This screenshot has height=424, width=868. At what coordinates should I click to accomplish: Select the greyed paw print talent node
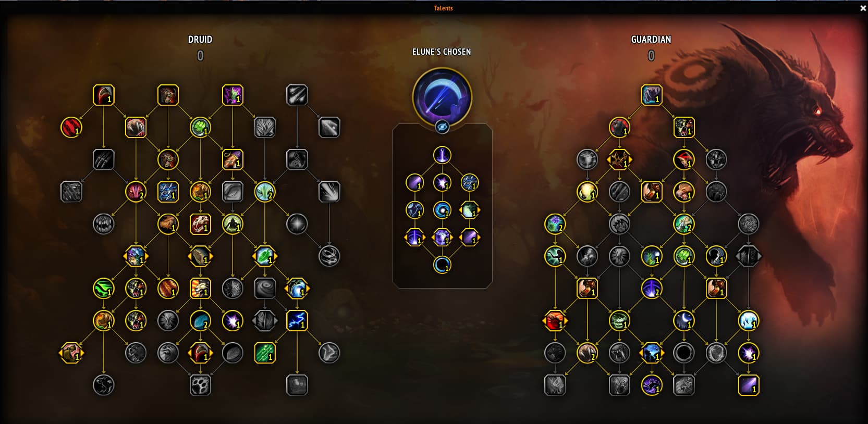click(x=200, y=385)
